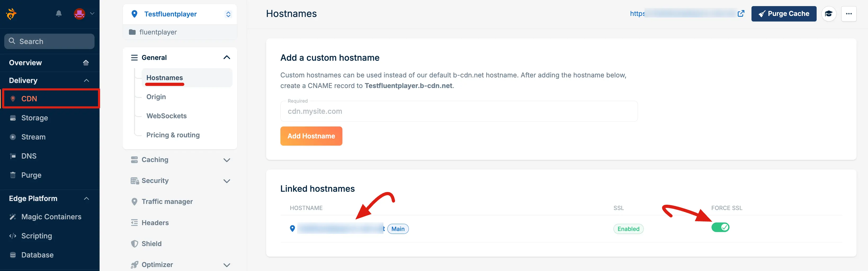Click the Overview home icon

(86, 63)
